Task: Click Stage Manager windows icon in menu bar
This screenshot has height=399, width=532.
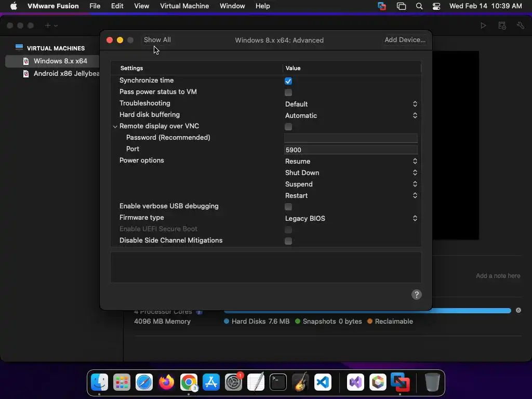Action: tap(401, 6)
